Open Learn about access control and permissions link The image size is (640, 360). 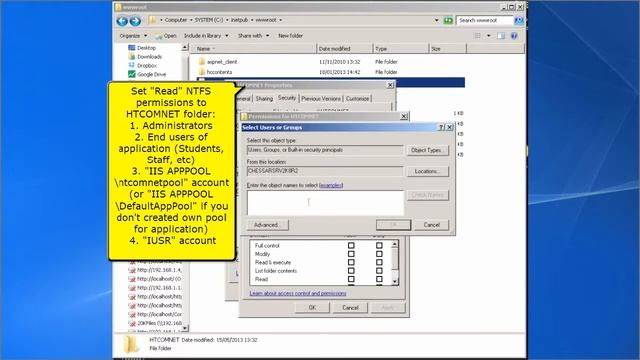[298, 293]
